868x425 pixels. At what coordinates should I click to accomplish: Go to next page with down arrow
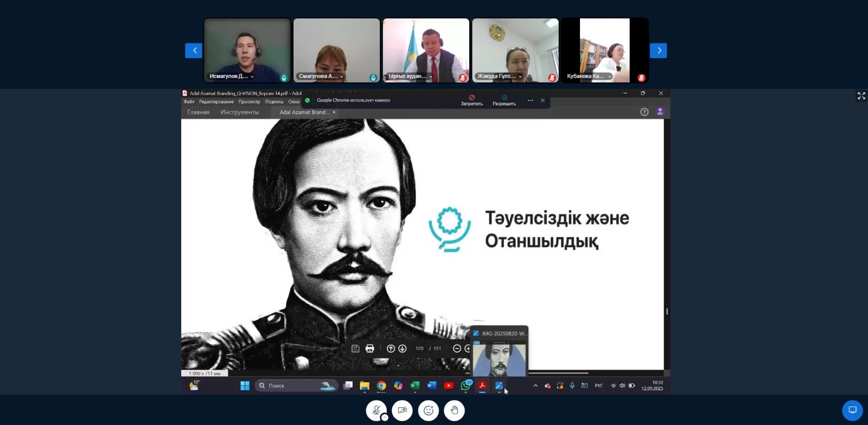[x=403, y=348]
